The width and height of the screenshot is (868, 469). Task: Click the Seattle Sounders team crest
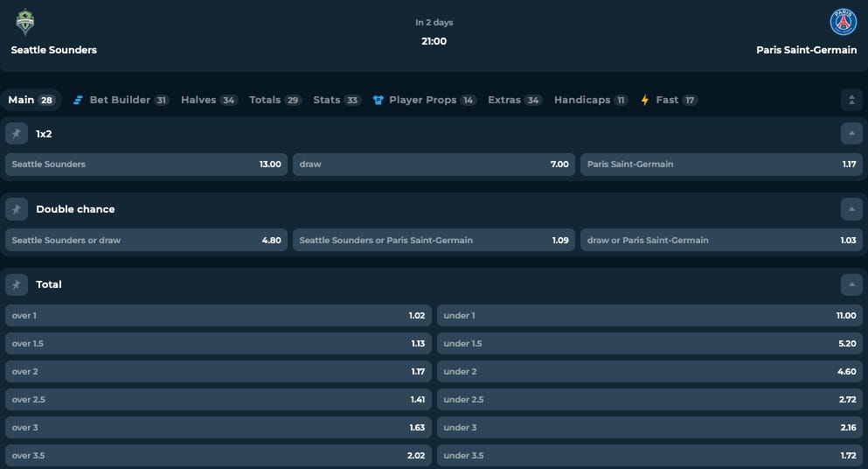tap(24, 22)
